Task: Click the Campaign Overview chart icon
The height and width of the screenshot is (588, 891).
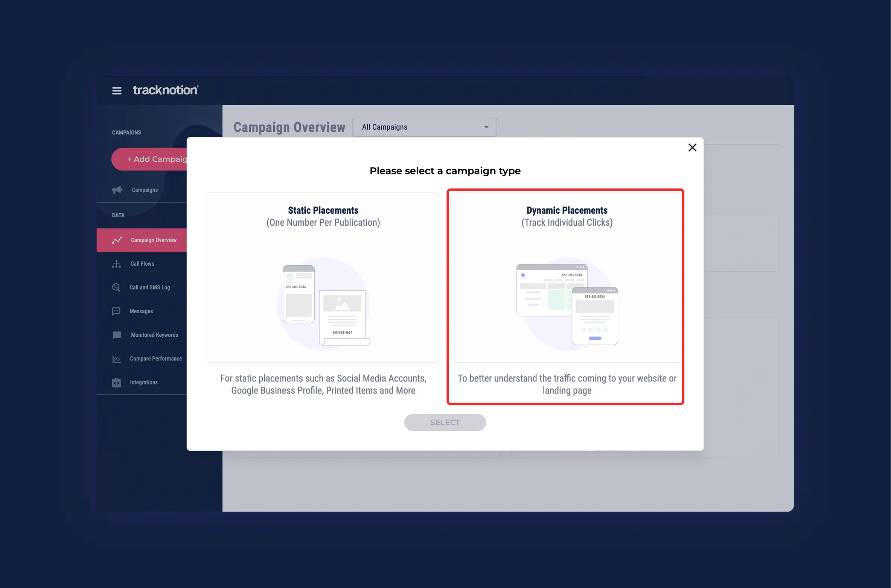Action: (117, 240)
